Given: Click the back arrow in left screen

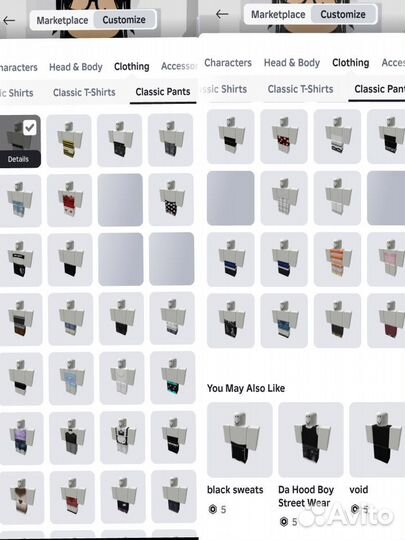Looking at the screenshot, I should click(9, 21).
